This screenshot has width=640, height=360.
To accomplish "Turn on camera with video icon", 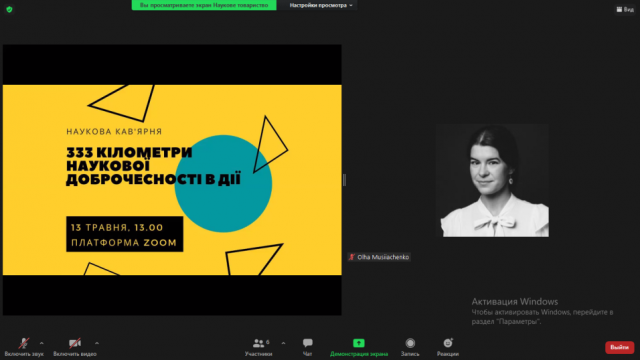I will pyautogui.click(x=75, y=347).
